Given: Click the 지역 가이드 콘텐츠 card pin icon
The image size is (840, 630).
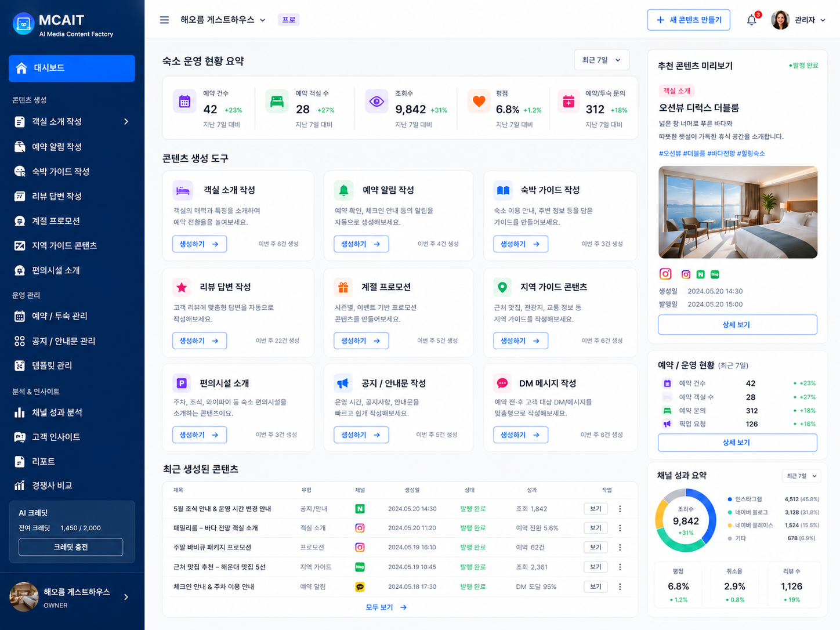Looking at the screenshot, I should pyautogui.click(x=502, y=287).
